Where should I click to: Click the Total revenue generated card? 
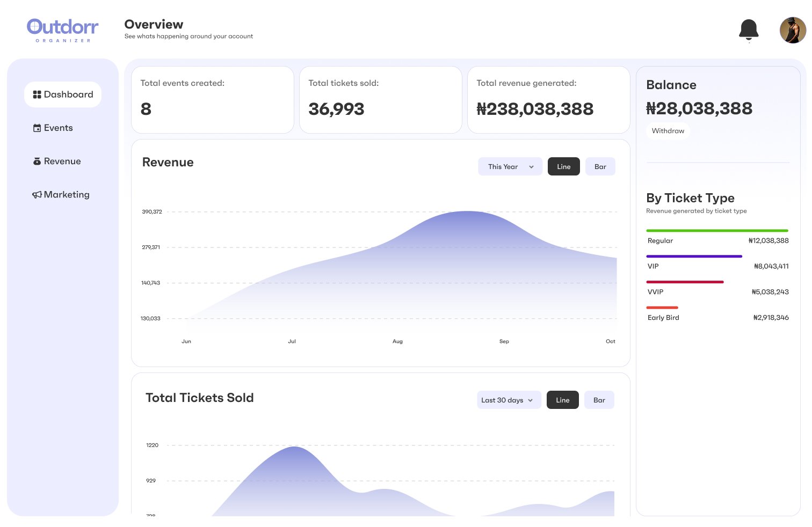(x=548, y=100)
